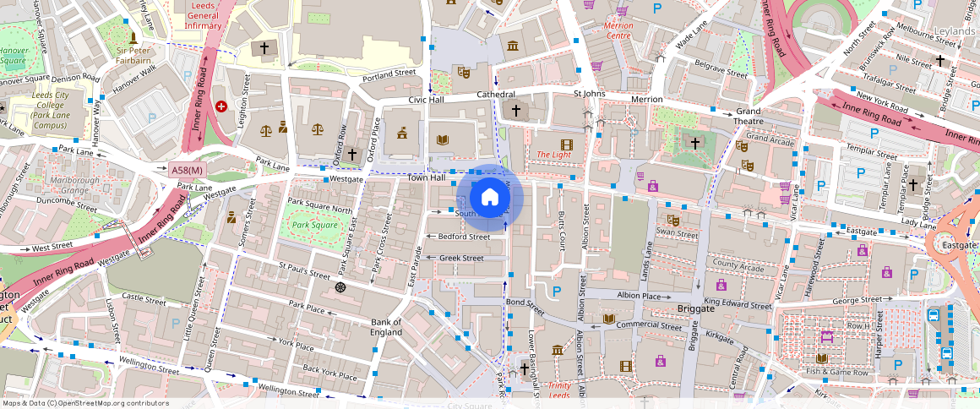
Task: Click the Grand Theatre label
Action: pyautogui.click(x=748, y=117)
